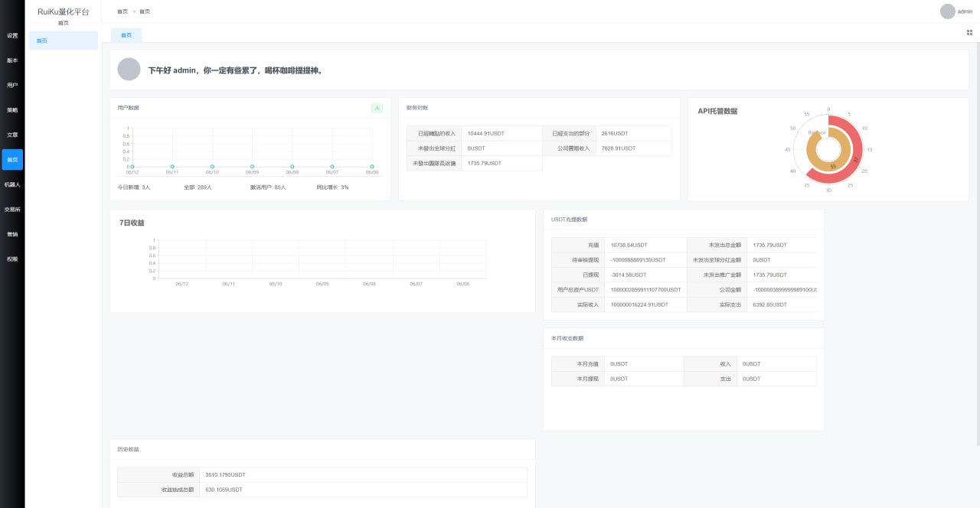Go to 权限 in the sidebar
Viewport: 980px width, 508px height.
[x=12, y=259]
